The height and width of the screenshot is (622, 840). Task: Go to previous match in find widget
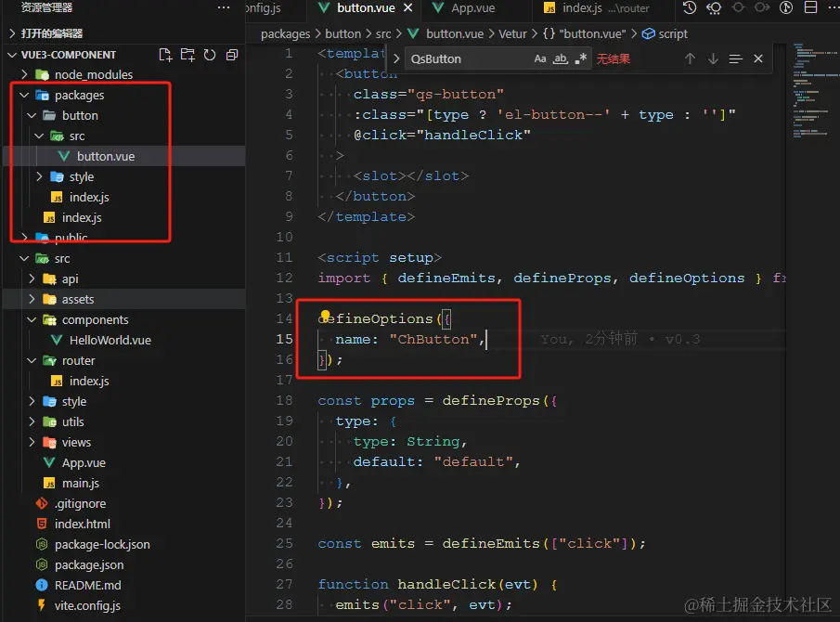point(690,58)
